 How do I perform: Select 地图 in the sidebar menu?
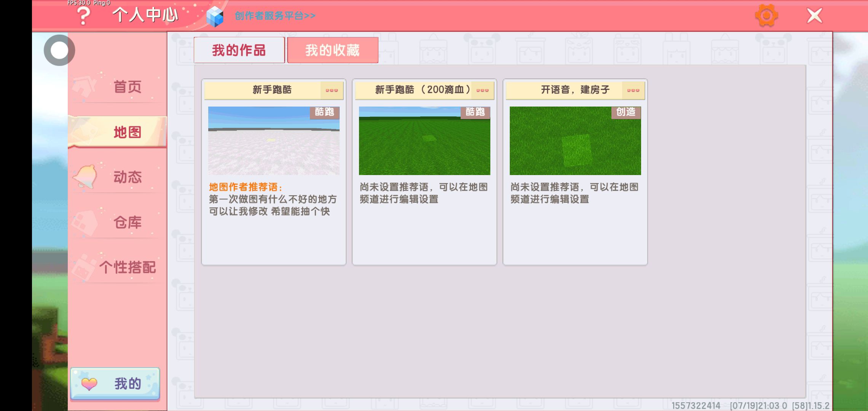click(x=118, y=132)
